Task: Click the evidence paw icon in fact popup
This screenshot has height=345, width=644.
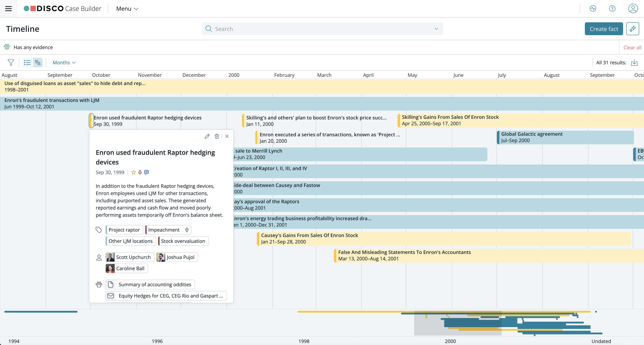Action: (x=99, y=284)
